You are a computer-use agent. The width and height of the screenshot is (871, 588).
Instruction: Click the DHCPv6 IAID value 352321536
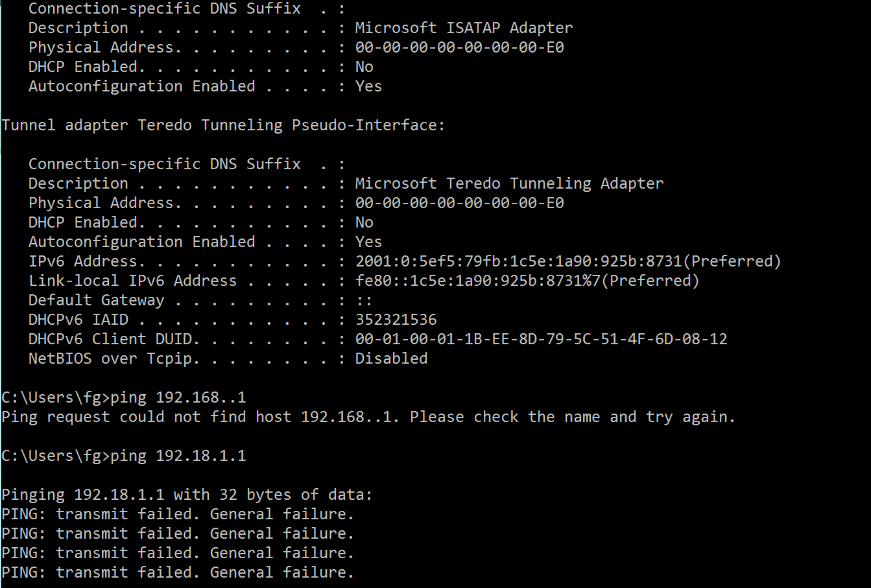click(x=396, y=320)
